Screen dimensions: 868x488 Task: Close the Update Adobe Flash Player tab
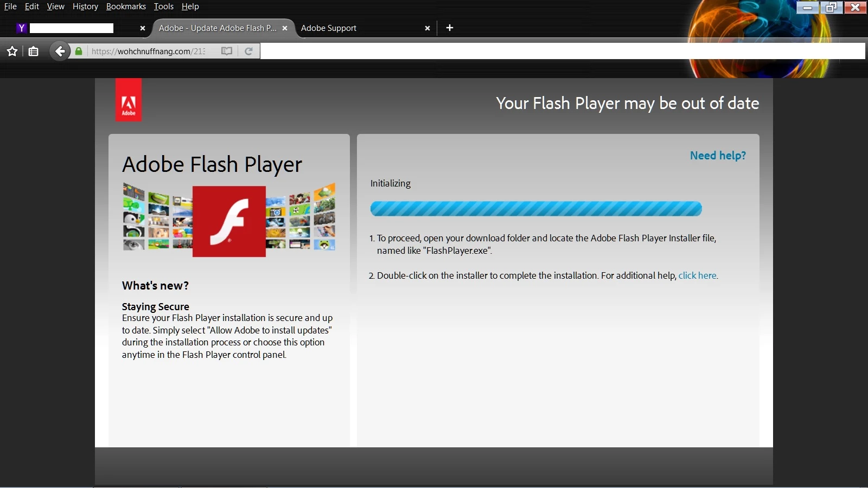coord(284,28)
